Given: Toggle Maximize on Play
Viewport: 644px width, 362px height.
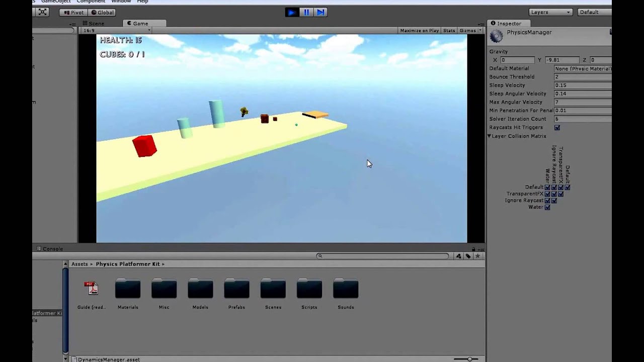Looking at the screenshot, I should [x=420, y=31].
